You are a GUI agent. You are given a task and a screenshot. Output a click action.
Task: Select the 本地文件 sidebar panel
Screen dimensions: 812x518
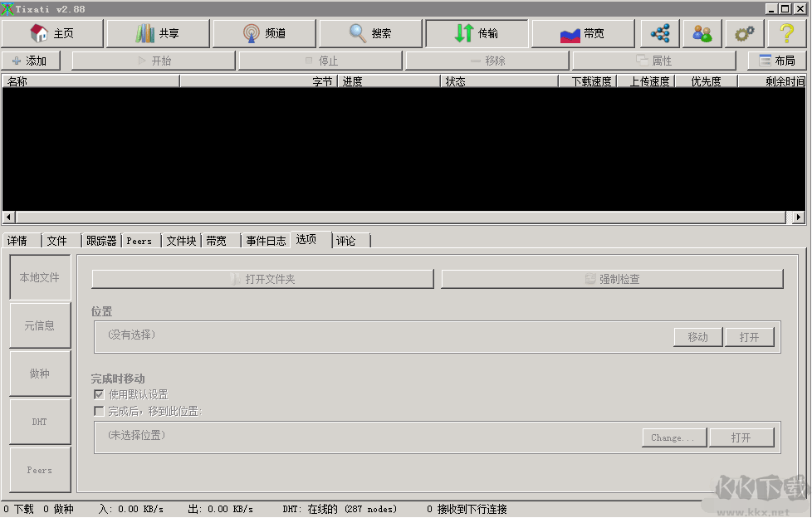coord(39,276)
